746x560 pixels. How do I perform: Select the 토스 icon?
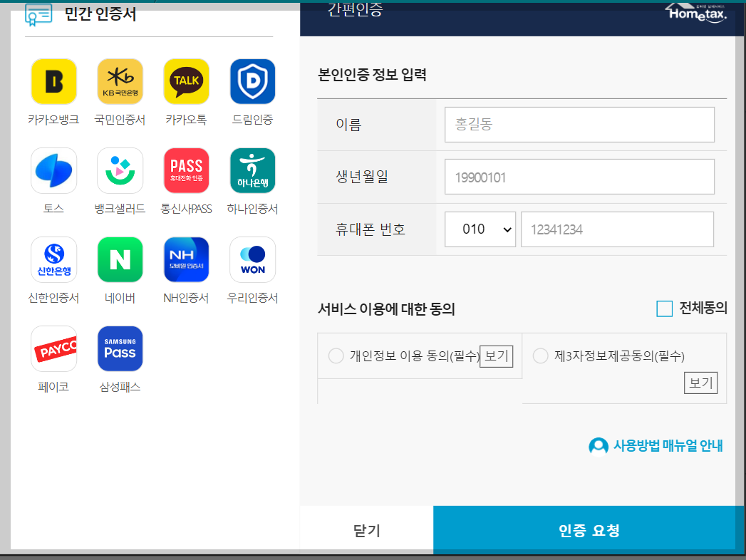click(53, 170)
